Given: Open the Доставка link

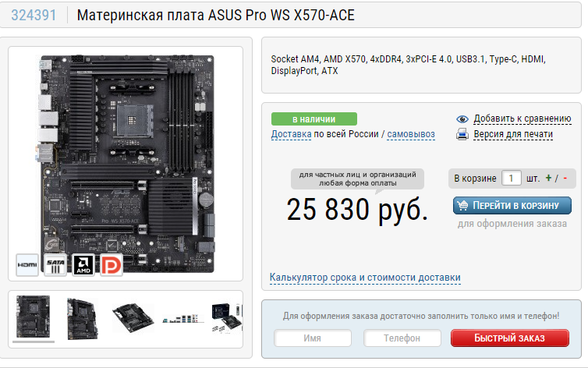Looking at the screenshot, I should 291,134.
